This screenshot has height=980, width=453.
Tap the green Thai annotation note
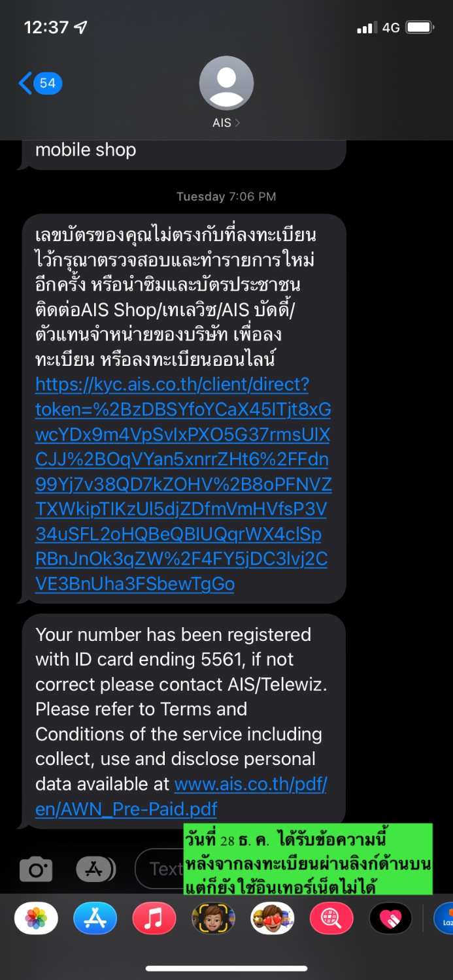pos(309,858)
